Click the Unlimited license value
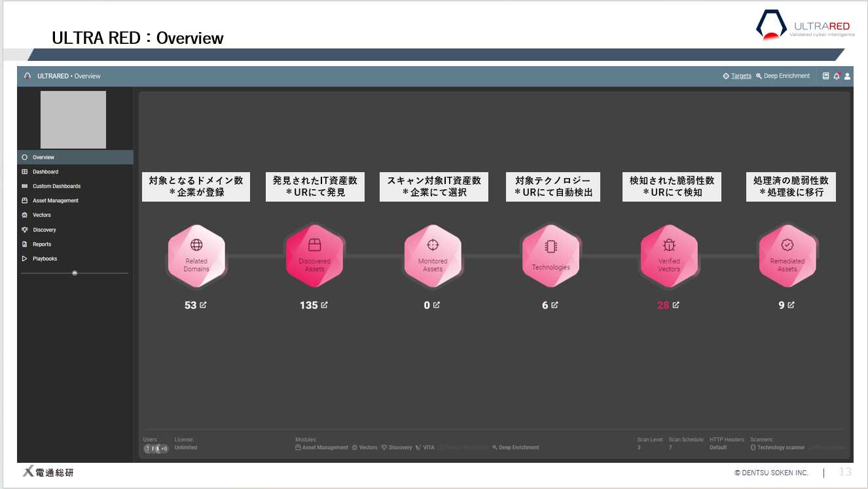The height and width of the screenshot is (489, 868). click(186, 448)
